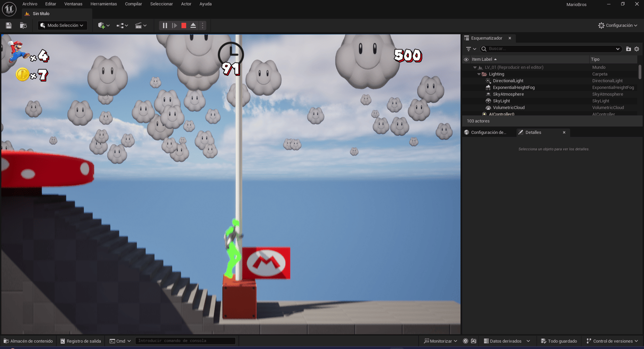Click the console command input field
644x349 pixels.
click(x=185, y=341)
